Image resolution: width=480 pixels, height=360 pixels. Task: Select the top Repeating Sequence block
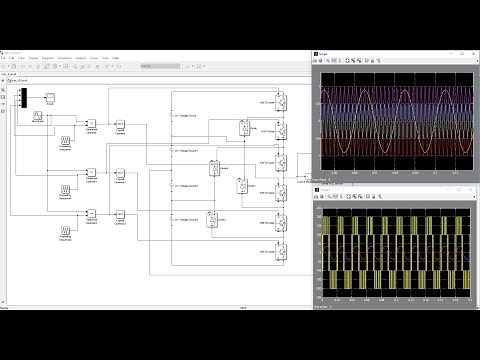coord(65,140)
